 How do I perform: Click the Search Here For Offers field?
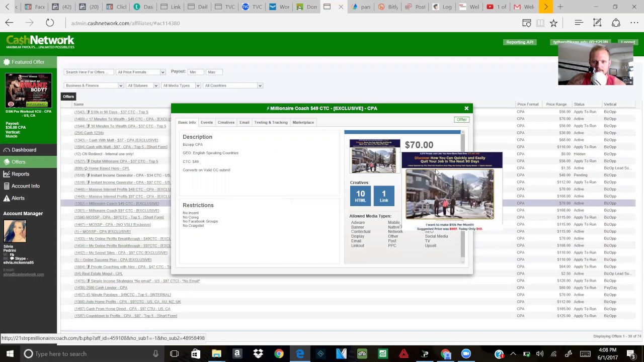(89, 72)
